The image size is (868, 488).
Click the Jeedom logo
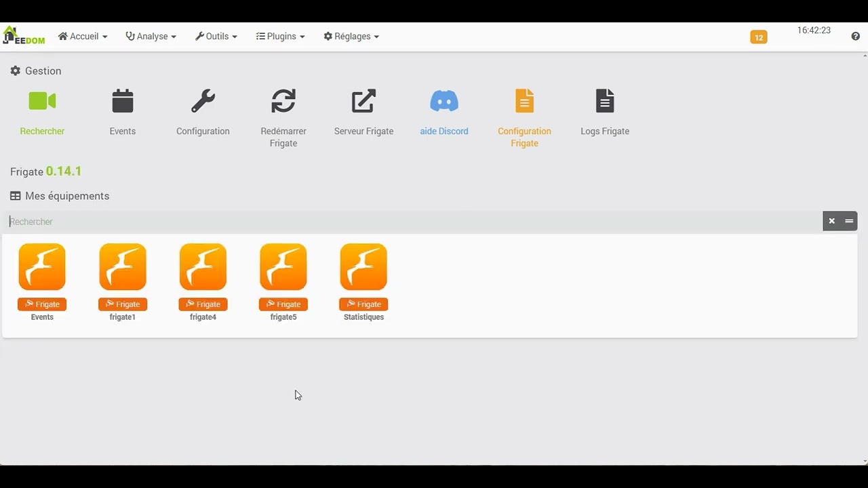[x=24, y=36]
